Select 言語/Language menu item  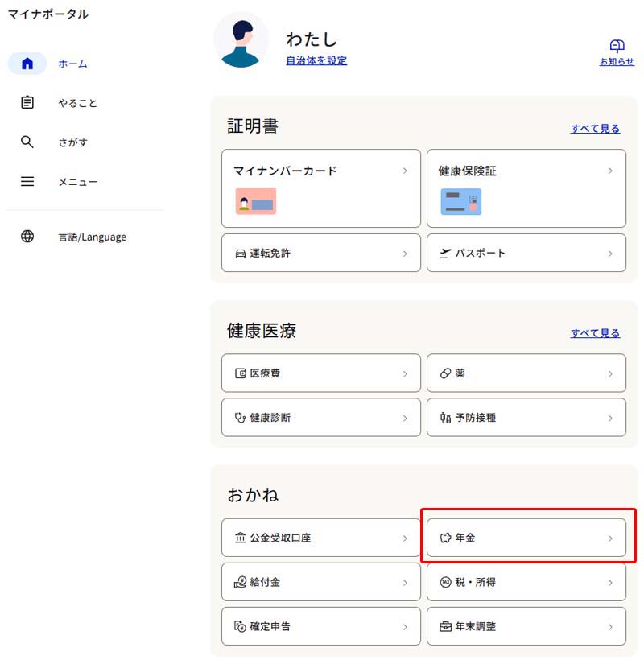[92, 237]
